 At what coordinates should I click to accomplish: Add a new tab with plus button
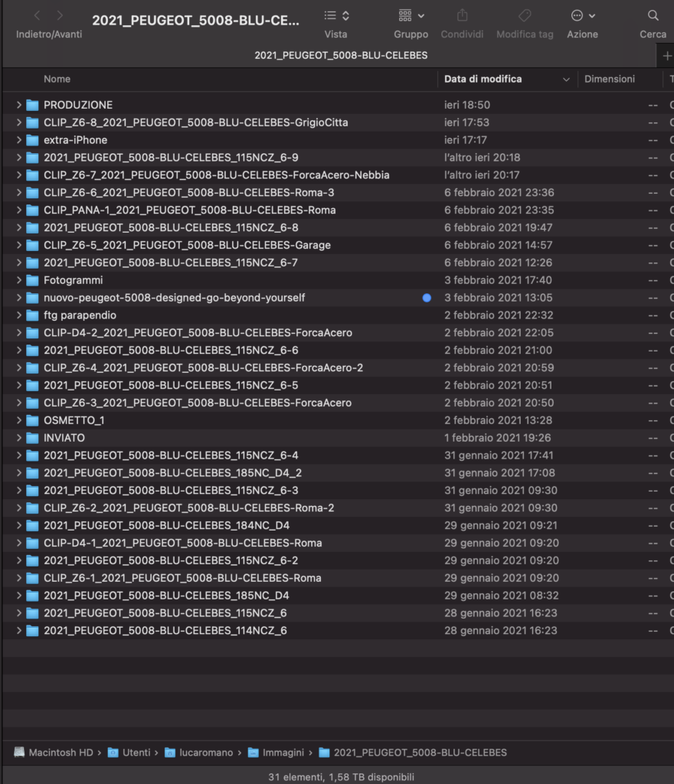click(666, 56)
